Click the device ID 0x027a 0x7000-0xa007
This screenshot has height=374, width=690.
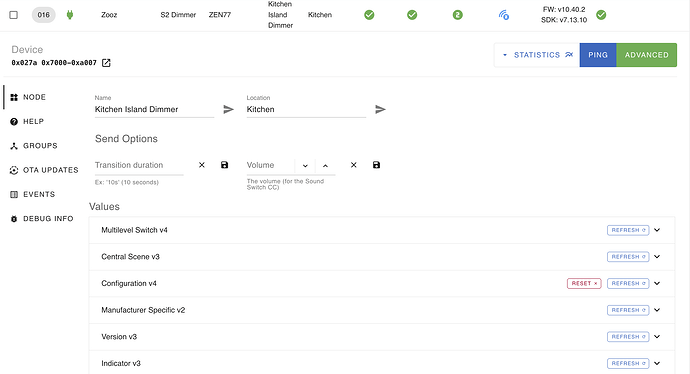coord(54,63)
